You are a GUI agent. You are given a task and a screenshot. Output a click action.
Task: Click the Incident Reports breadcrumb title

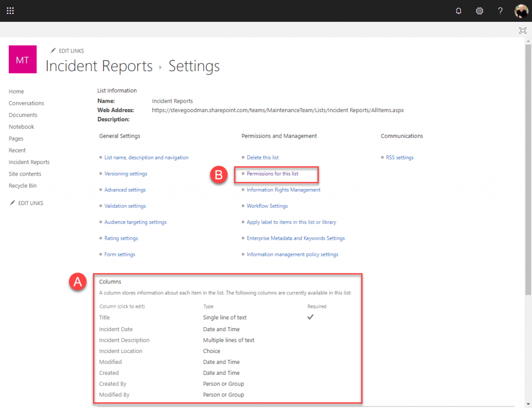[99, 66]
